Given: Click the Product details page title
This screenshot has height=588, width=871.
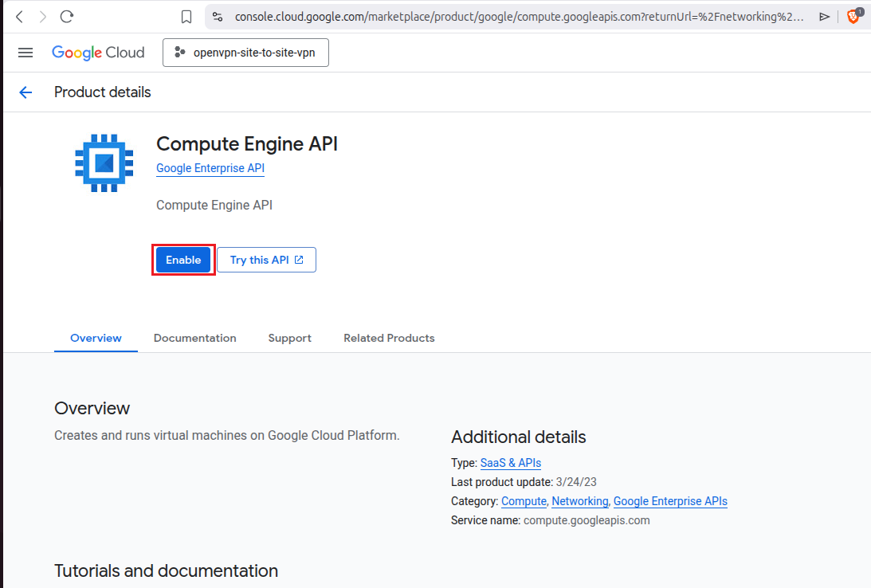Looking at the screenshot, I should pyautogui.click(x=102, y=92).
